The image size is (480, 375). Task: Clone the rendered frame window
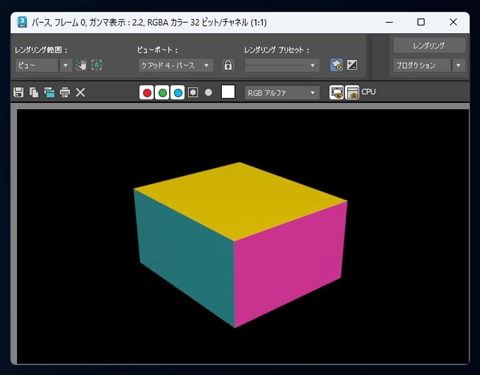click(x=49, y=92)
